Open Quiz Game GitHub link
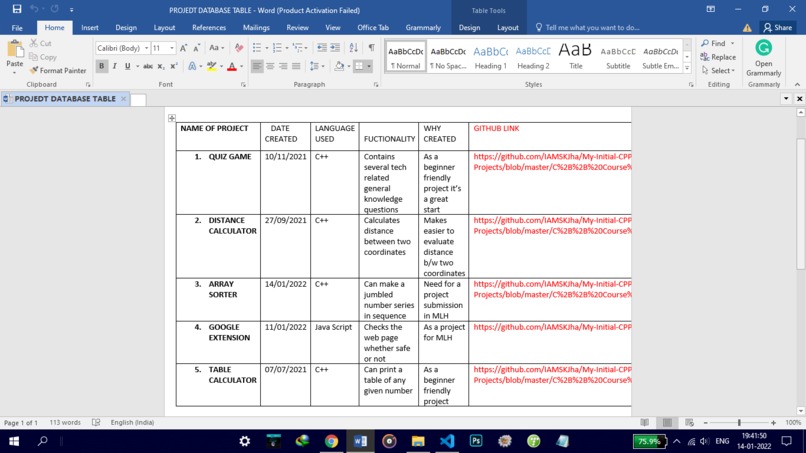The image size is (806, 453). click(553, 161)
